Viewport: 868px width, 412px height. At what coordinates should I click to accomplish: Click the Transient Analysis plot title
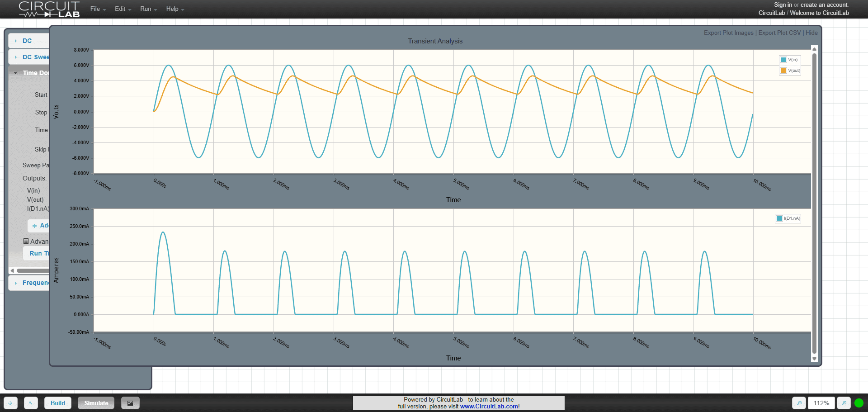(435, 41)
